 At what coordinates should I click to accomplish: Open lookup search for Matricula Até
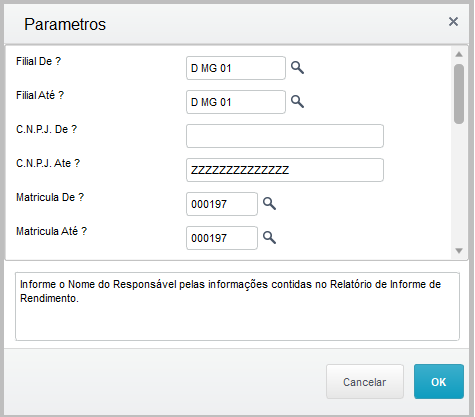[x=269, y=237]
